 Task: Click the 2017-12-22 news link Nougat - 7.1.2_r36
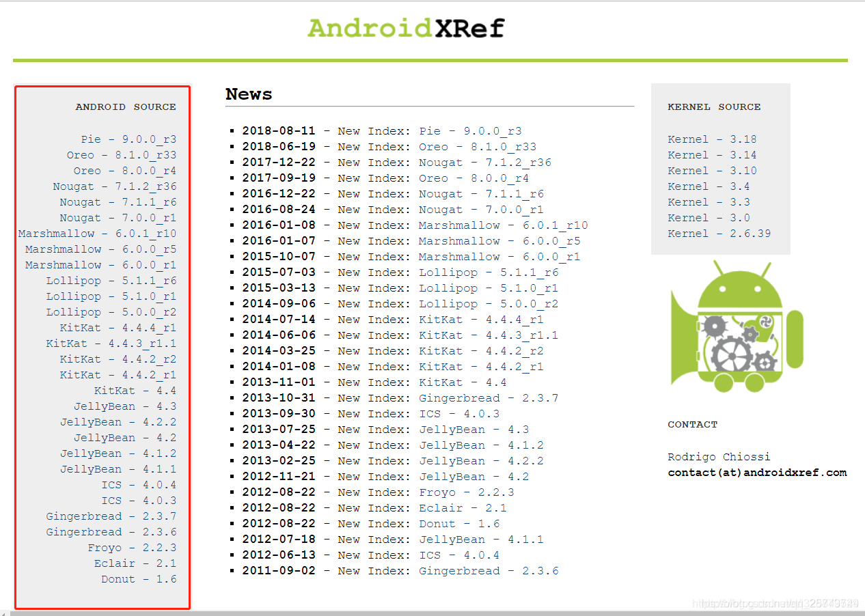point(484,163)
